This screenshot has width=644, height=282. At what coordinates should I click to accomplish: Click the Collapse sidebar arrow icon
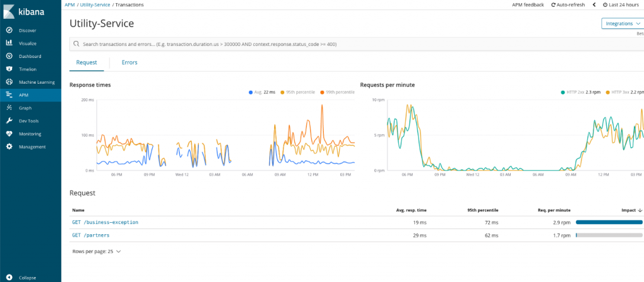(x=9, y=278)
